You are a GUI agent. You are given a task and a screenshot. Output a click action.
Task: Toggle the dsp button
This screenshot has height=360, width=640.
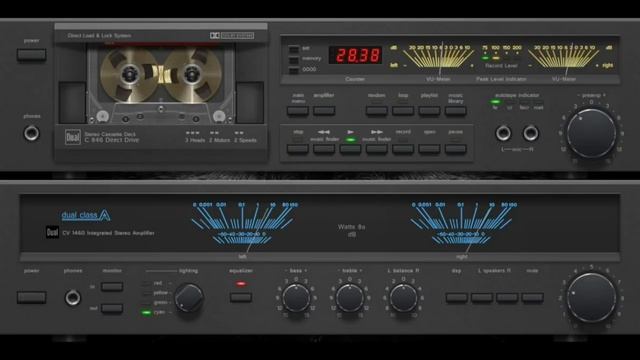coord(456,298)
